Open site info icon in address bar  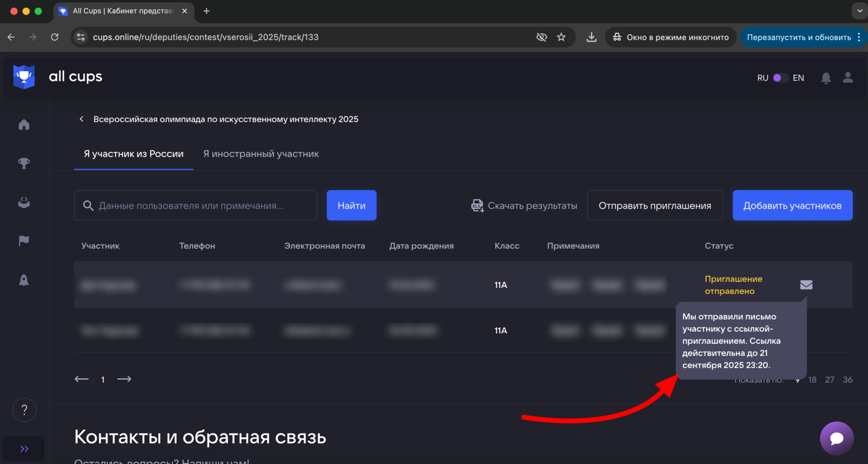point(81,37)
